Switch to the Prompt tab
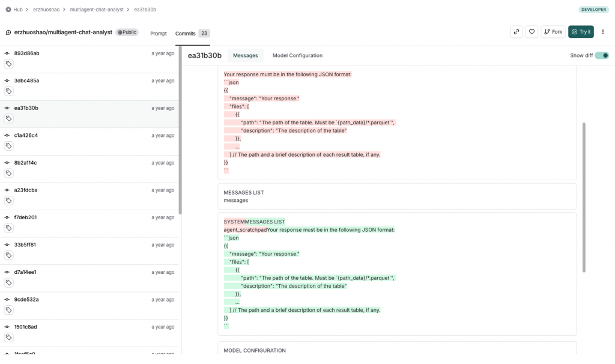The height and width of the screenshot is (364, 615). point(159,34)
